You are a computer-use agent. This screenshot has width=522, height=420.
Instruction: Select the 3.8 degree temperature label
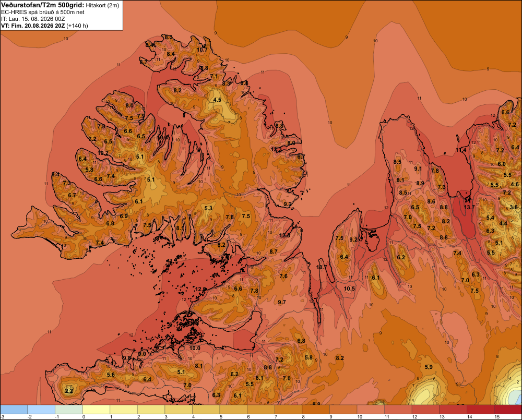(514, 207)
